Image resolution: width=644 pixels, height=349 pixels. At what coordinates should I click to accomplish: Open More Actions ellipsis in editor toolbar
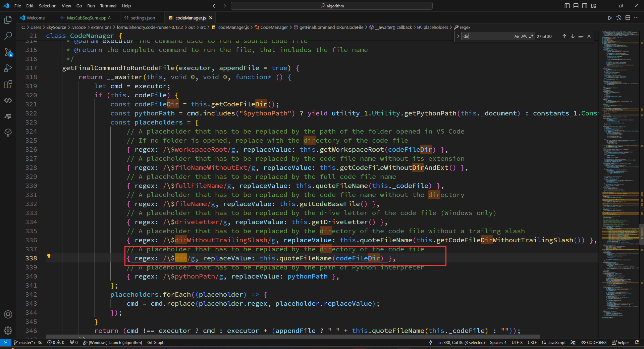pos(636,18)
